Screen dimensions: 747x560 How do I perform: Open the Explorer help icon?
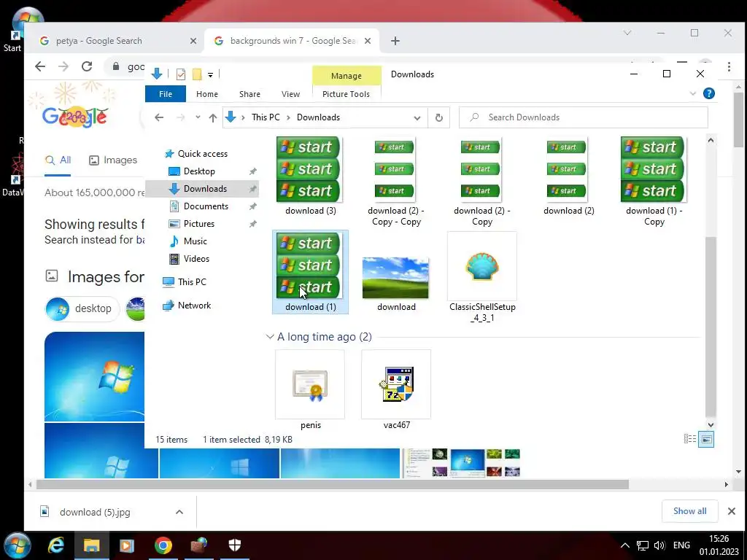pyautogui.click(x=709, y=93)
